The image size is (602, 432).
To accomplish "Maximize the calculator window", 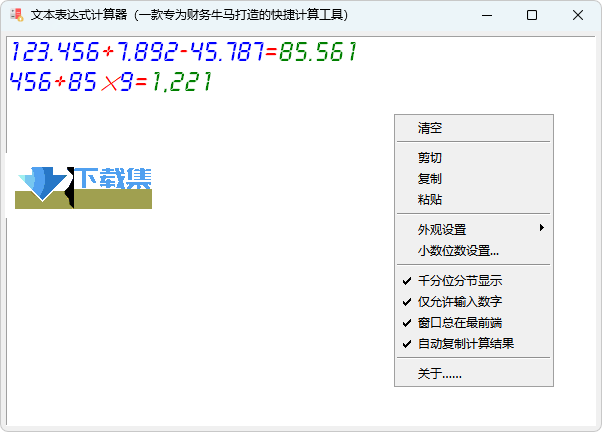I will pyautogui.click(x=531, y=15).
